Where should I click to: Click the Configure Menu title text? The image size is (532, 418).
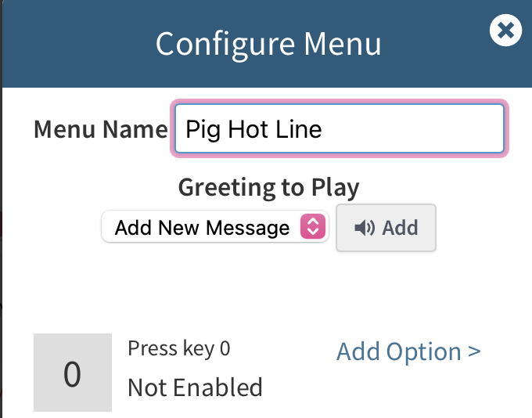tap(268, 43)
